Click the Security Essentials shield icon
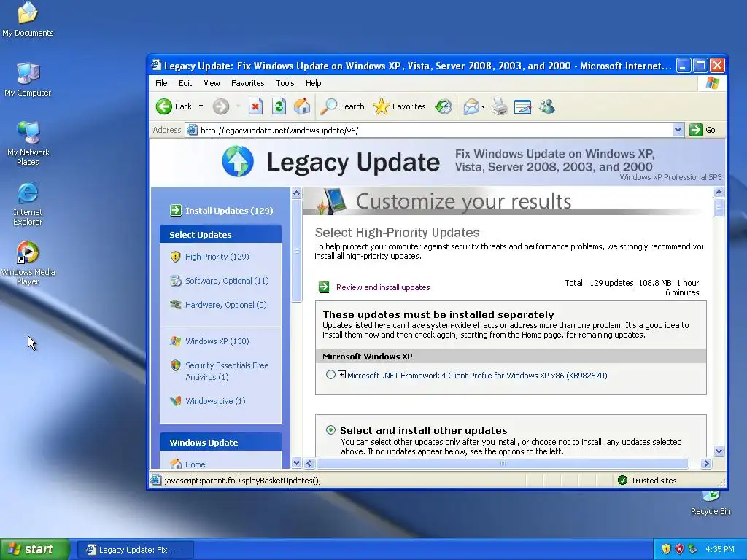The image size is (747, 560). tap(175, 365)
